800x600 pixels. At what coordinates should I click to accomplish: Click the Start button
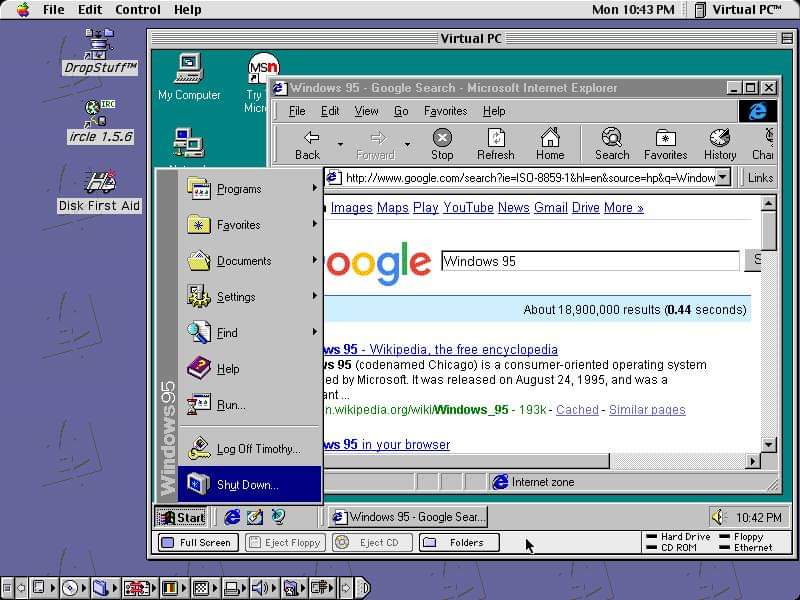tap(181, 517)
